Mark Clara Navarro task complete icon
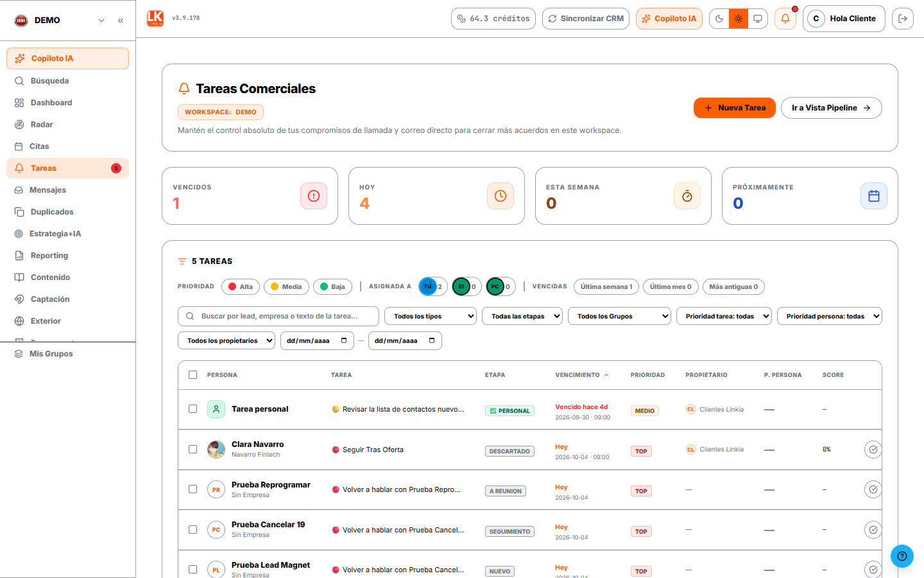Viewport: 924px width, 578px height. 873,450
